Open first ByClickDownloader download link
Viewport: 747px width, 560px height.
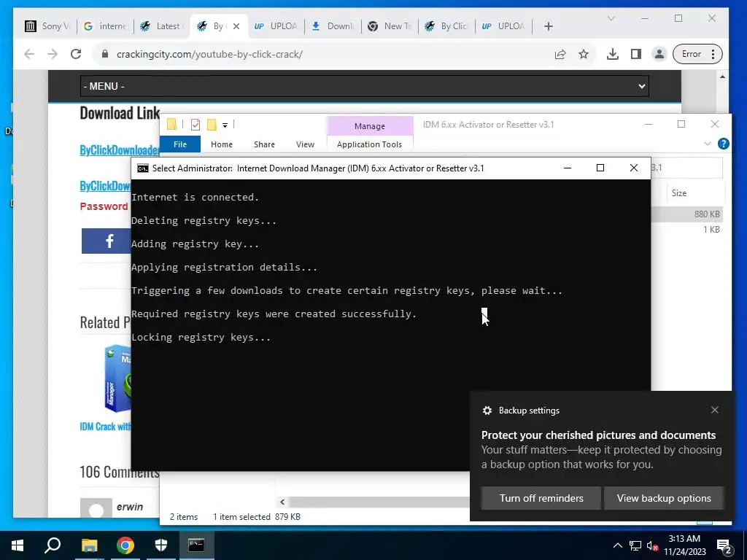(120, 150)
